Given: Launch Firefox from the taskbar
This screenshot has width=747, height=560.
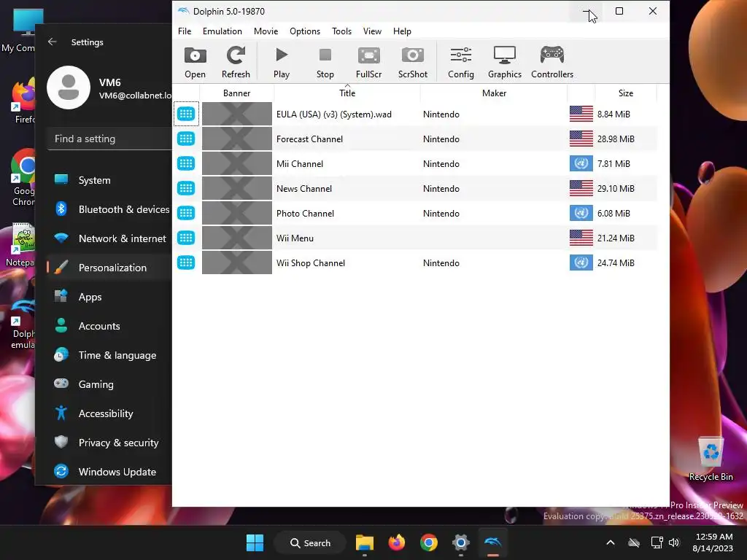Looking at the screenshot, I should pyautogui.click(x=396, y=542).
